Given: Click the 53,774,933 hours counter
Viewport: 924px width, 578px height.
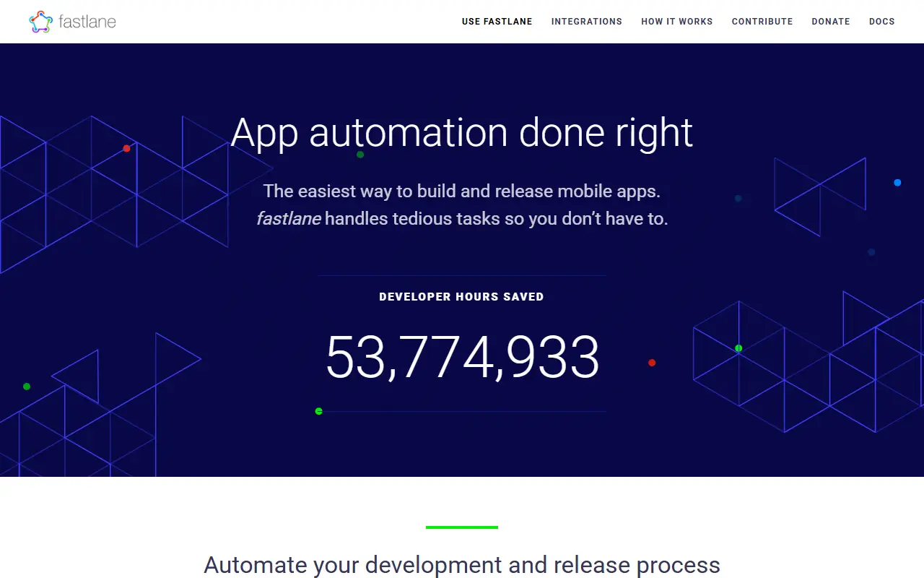Looking at the screenshot, I should (462, 357).
